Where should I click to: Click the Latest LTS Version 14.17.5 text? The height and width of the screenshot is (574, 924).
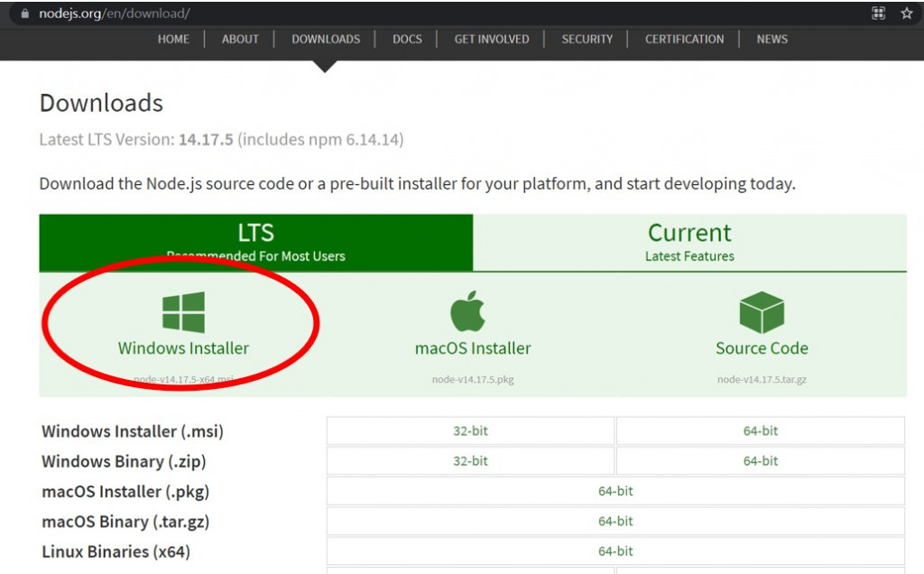pyautogui.click(x=222, y=140)
